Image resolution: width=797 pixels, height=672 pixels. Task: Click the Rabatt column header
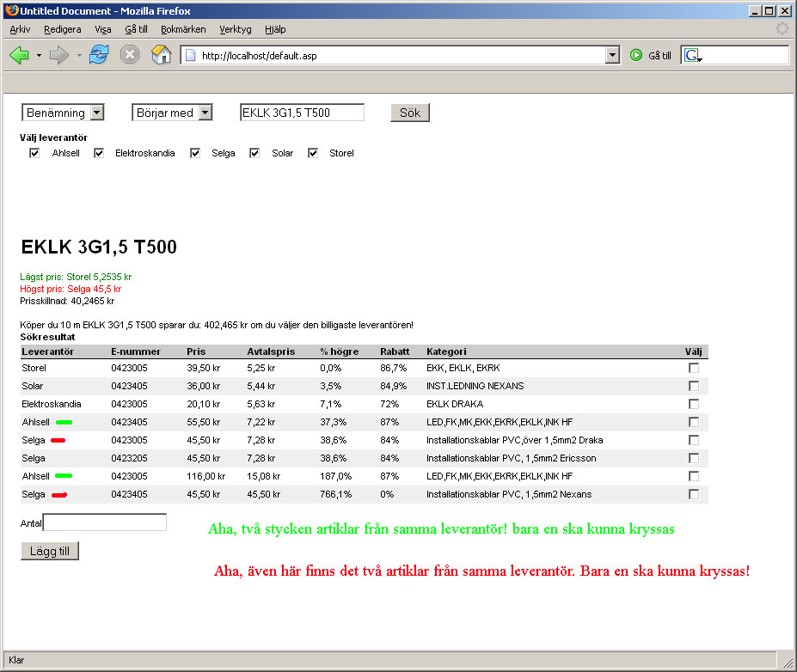(x=395, y=351)
